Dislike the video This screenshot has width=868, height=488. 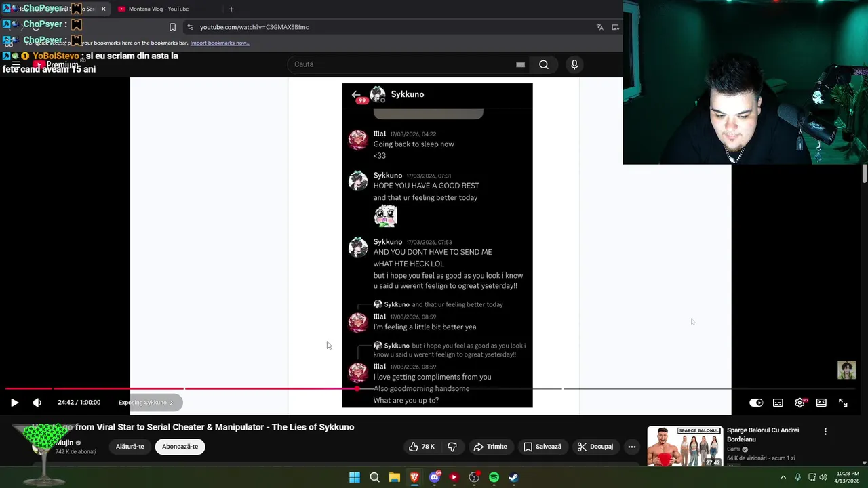point(452,447)
